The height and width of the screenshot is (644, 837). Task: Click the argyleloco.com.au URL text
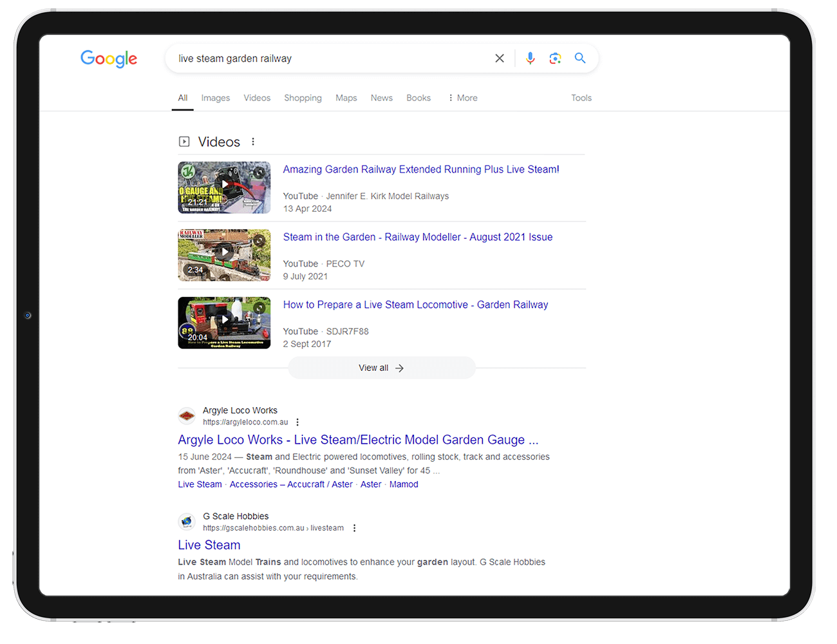click(x=245, y=422)
